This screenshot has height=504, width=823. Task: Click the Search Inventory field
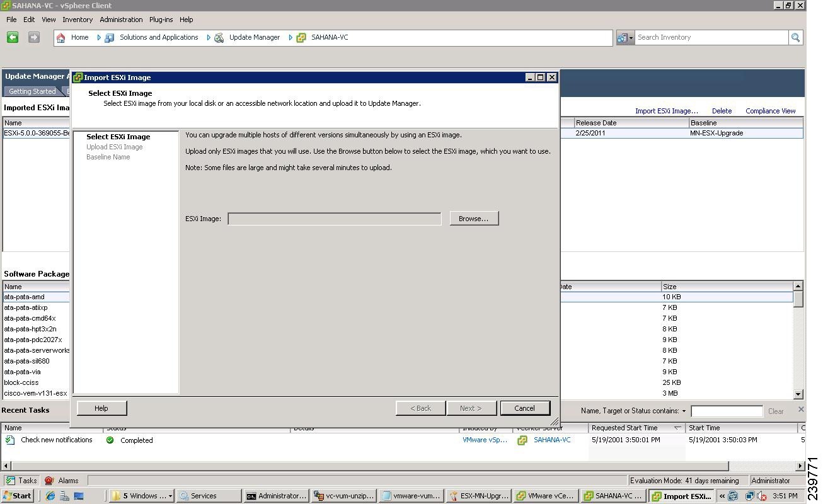711,38
